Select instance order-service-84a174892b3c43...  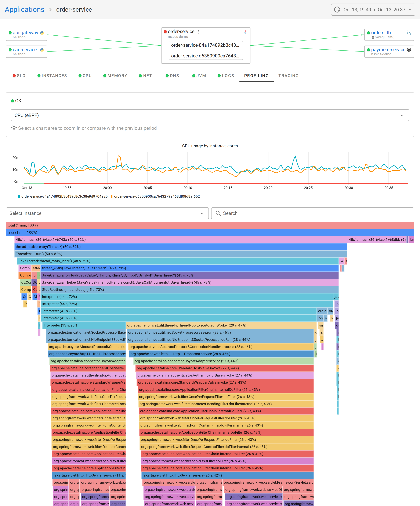click(206, 45)
